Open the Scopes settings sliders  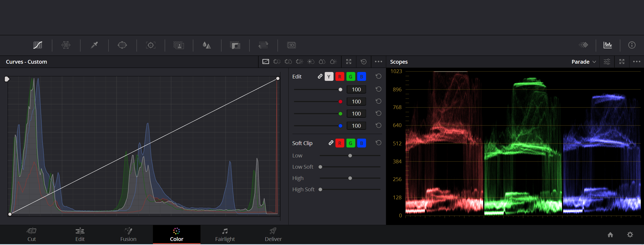coord(607,62)
